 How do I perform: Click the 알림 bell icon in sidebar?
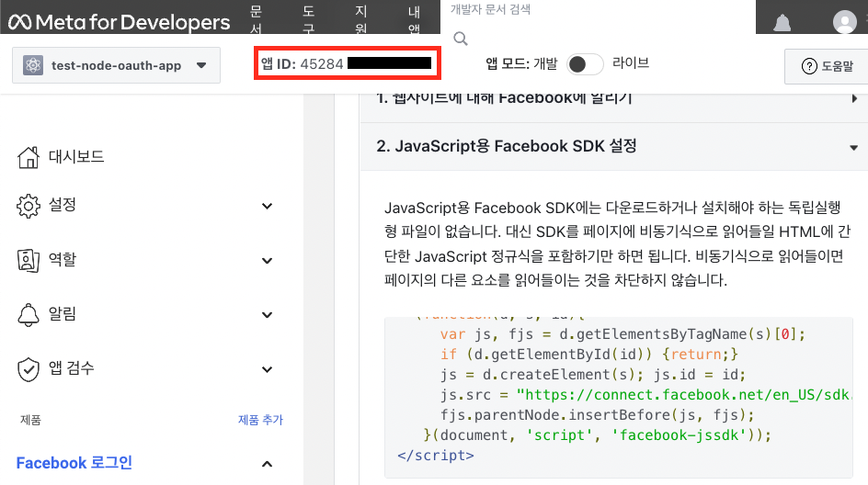click(29, 315)
